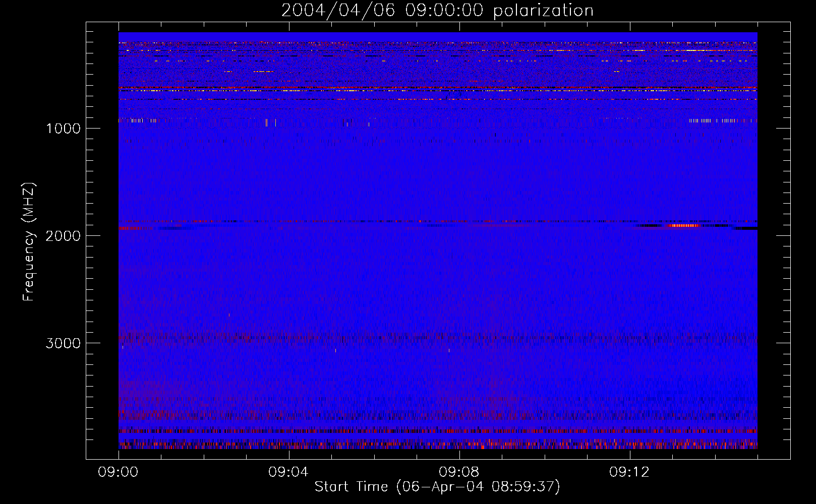Click the 3000 frequency tick label
Screen dimensions: 816x504
coord(63,343)
